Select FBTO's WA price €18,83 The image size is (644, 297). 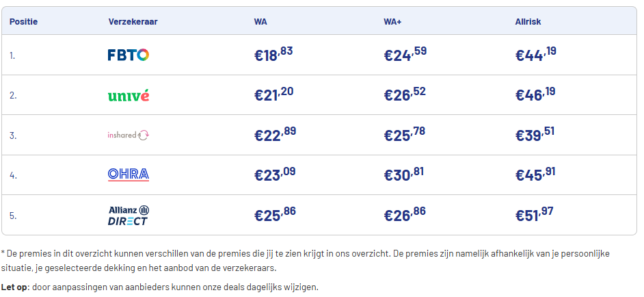tap(273, 55)
